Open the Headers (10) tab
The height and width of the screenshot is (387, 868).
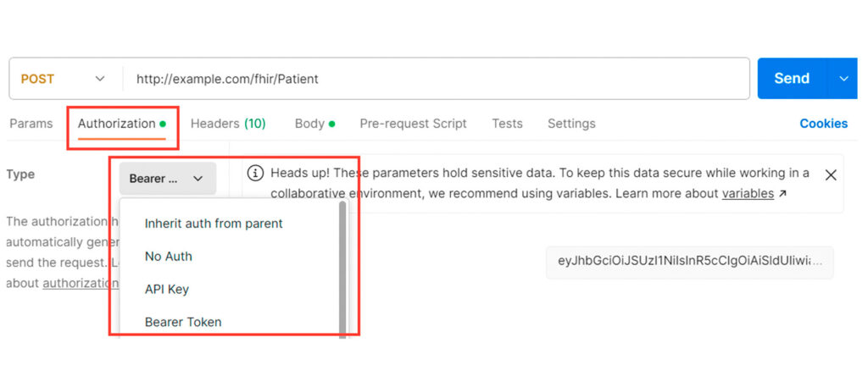[228, 124]
